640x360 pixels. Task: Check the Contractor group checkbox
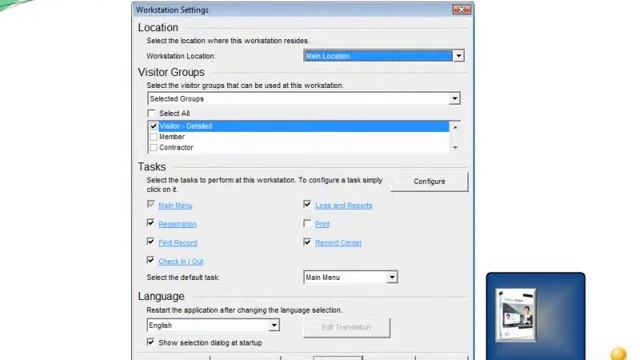click(x=153, y=147)
